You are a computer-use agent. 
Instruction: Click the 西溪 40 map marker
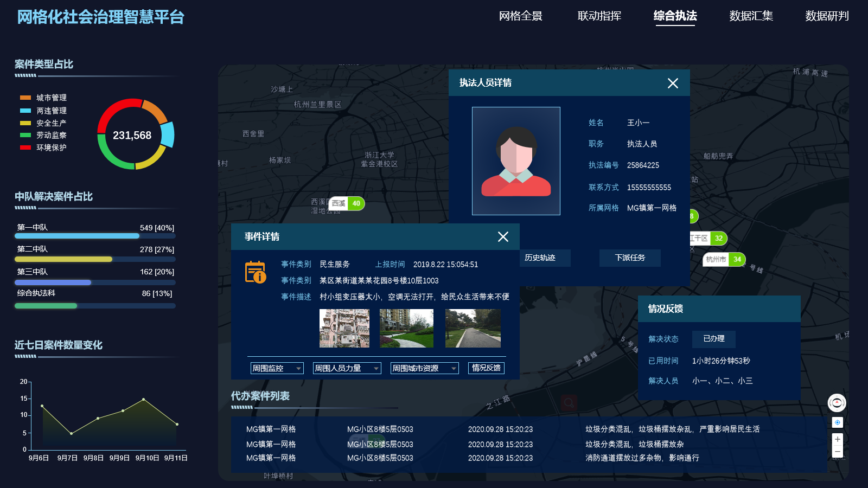[347, 203]
